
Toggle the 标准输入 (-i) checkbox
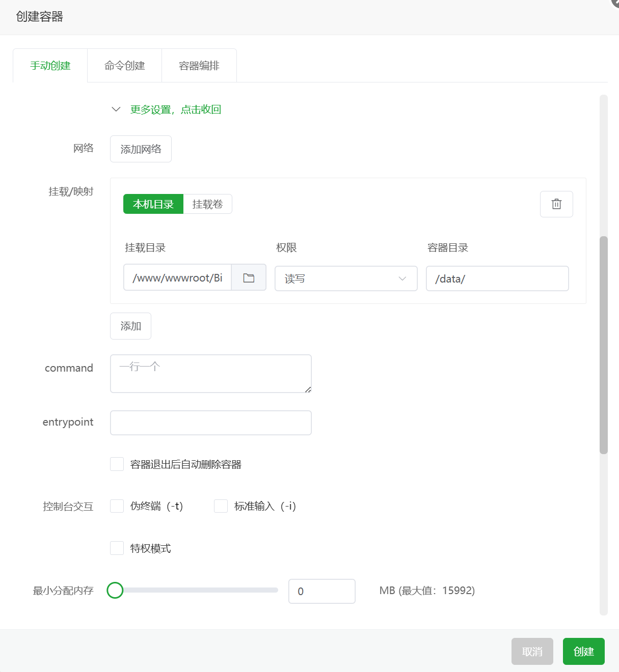(x=221, y=506)
